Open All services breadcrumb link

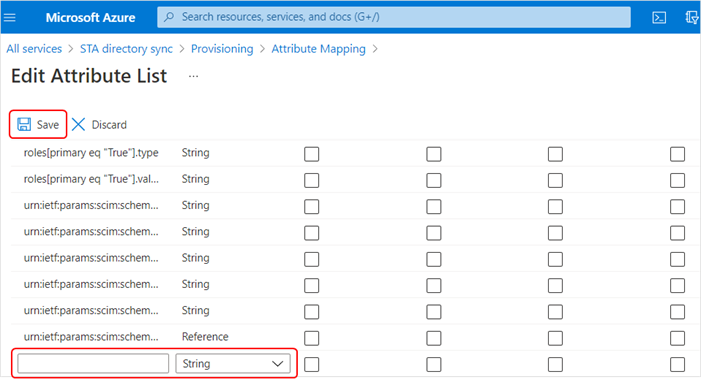coord(34,49)
